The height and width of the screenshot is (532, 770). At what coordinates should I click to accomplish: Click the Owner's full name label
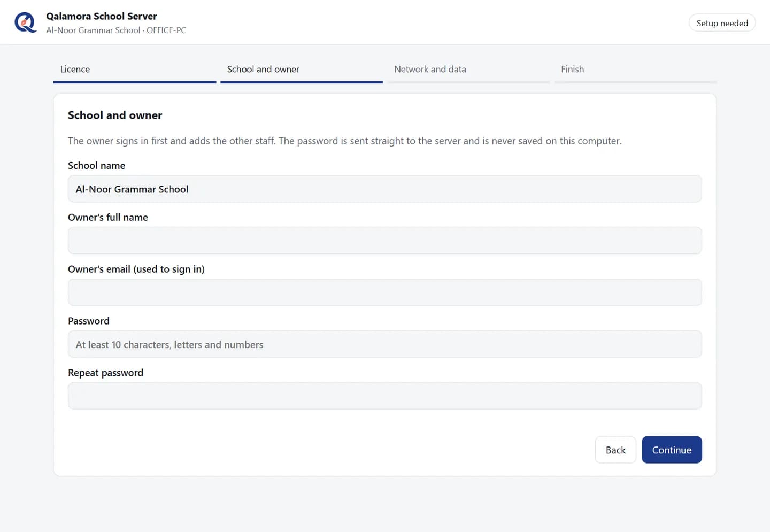pyautogui.click(x=108, y=218)
